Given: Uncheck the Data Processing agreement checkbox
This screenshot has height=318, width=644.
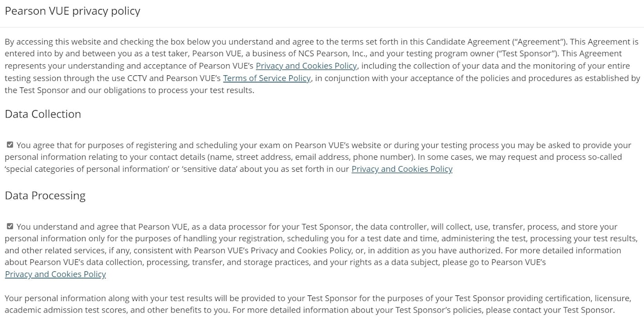Looking at the screenshot, I should click(10, 226).
